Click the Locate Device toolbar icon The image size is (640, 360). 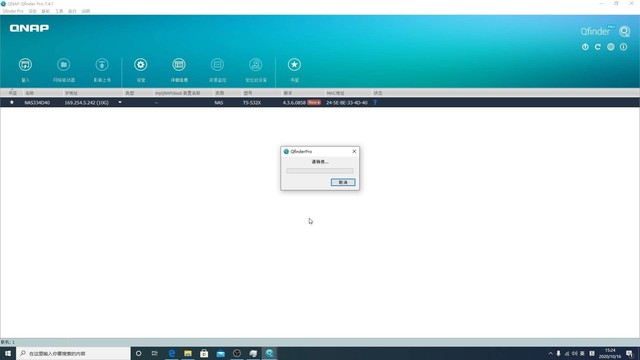(256, 65)
